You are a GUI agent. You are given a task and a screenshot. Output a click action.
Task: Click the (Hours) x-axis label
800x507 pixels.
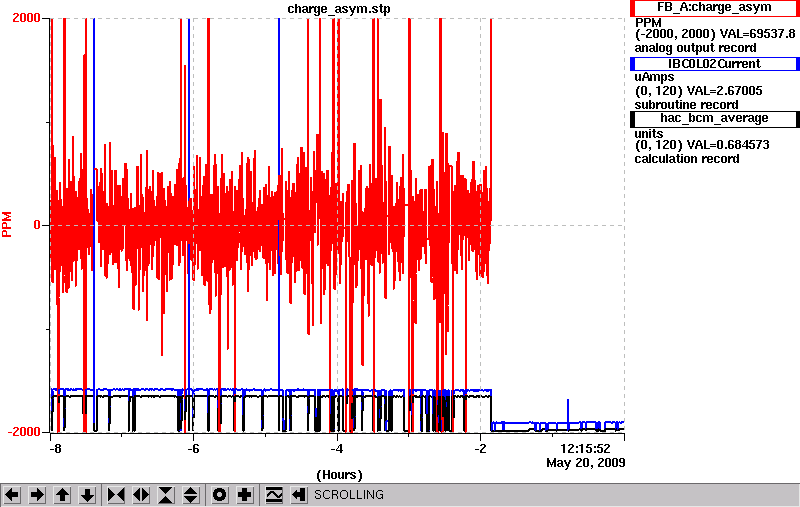[x=339, y=475]
